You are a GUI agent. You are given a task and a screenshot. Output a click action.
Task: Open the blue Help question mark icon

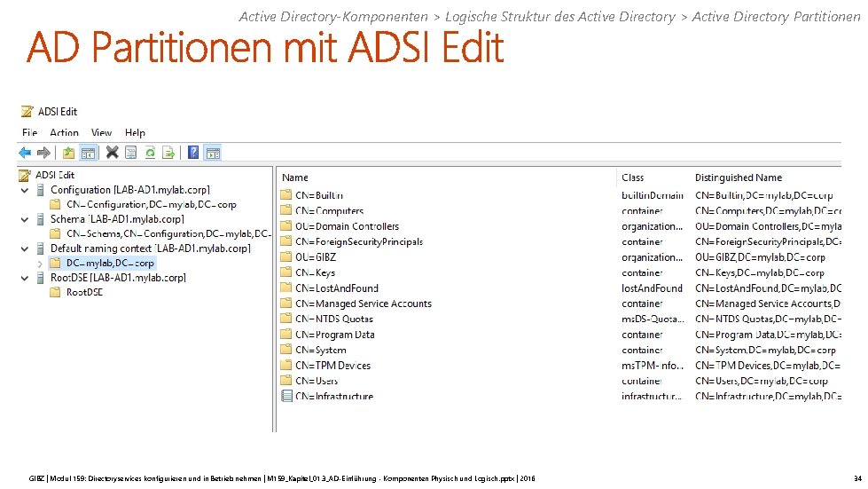[x=193, y=153]
